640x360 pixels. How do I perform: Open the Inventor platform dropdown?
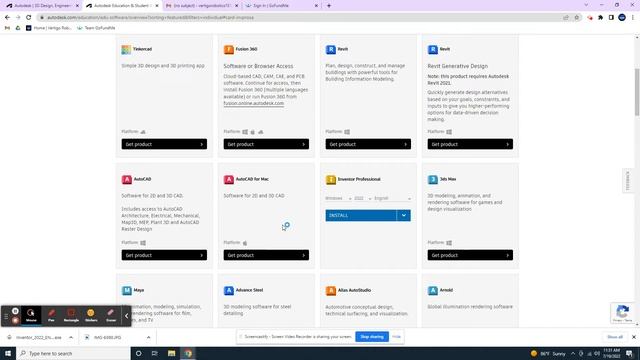pyautogui.click(x=338, y=198)
